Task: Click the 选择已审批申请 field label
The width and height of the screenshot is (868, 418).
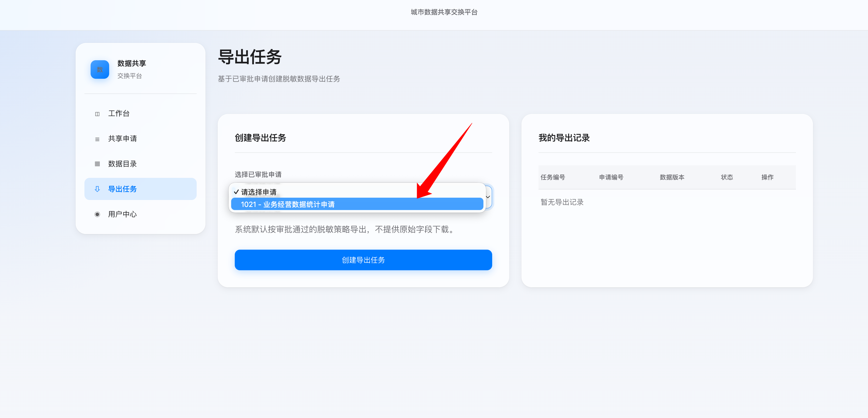Action: (x=258, y=175)
